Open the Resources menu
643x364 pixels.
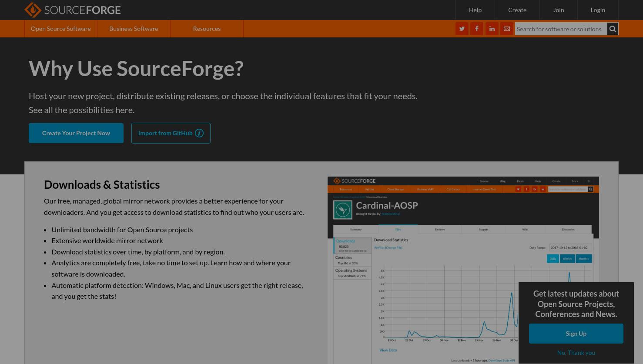pos(207,29)
